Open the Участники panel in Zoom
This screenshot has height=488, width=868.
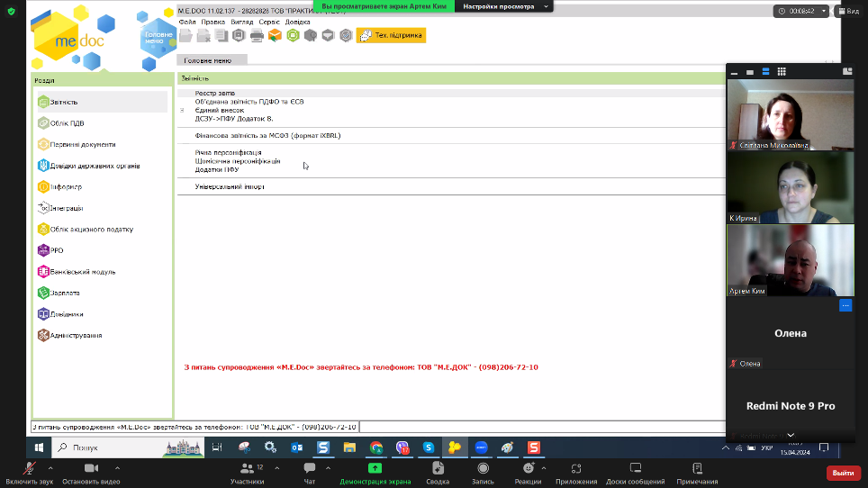coord(248,474)
